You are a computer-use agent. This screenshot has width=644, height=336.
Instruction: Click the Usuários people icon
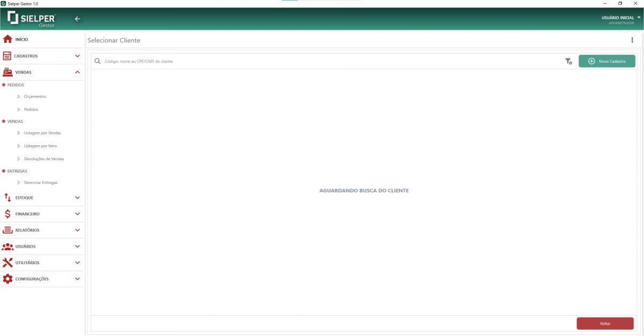(8, 247)
